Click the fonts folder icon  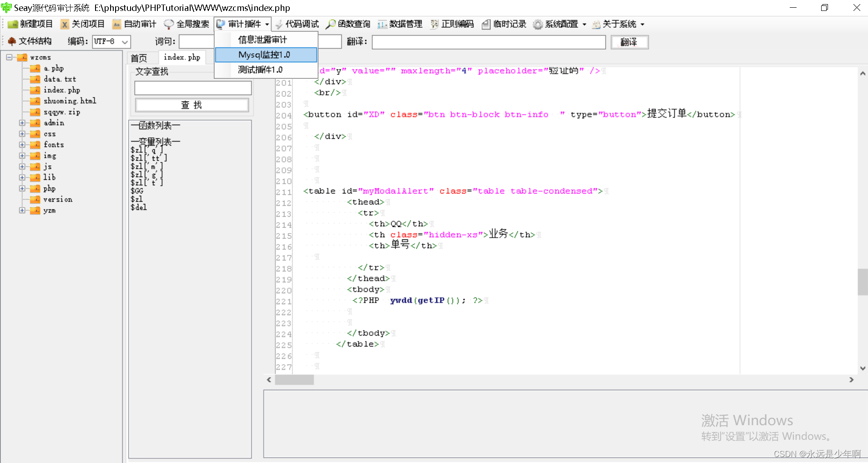[x=35, y=145]
